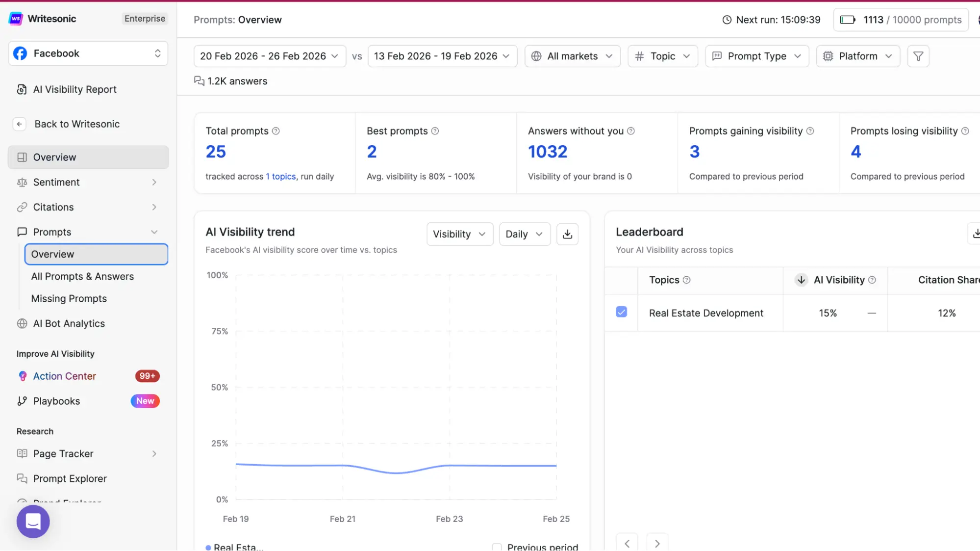Screen dimensions: 980x551
Task: Click the Back to Writesonic arrow icon
Action: click(19, 124)
